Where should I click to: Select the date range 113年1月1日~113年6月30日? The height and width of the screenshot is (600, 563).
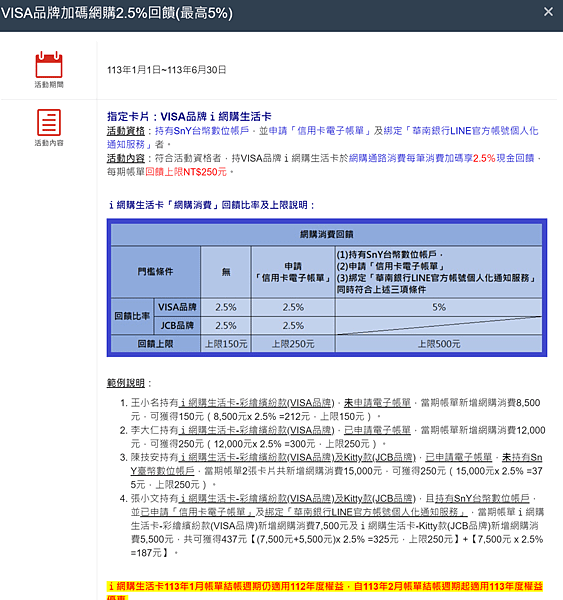click(x=166, y=70)
